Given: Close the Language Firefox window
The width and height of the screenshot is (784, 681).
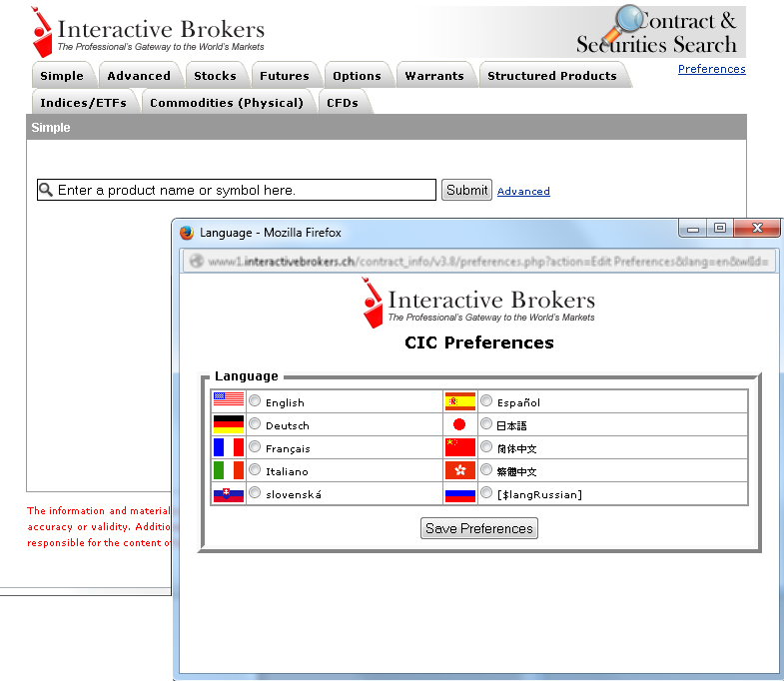Looking at the screenshot, I should click(x=757, y=228).
